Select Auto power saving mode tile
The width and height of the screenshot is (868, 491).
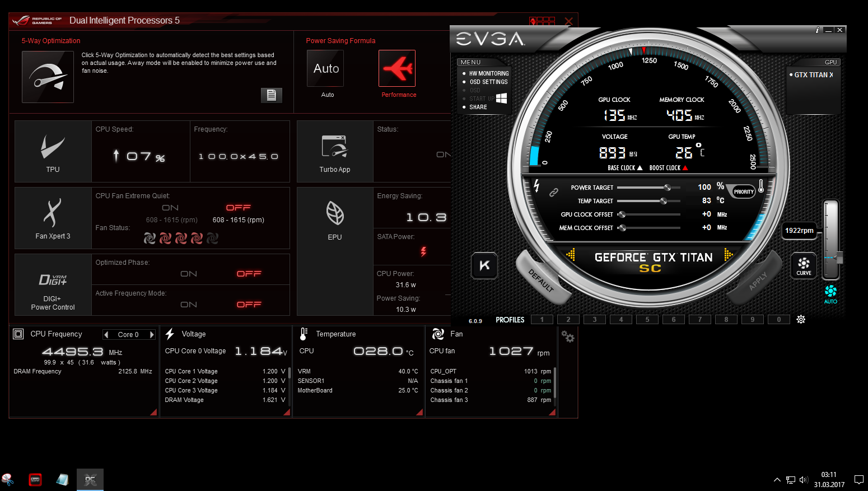click(325, 68)
